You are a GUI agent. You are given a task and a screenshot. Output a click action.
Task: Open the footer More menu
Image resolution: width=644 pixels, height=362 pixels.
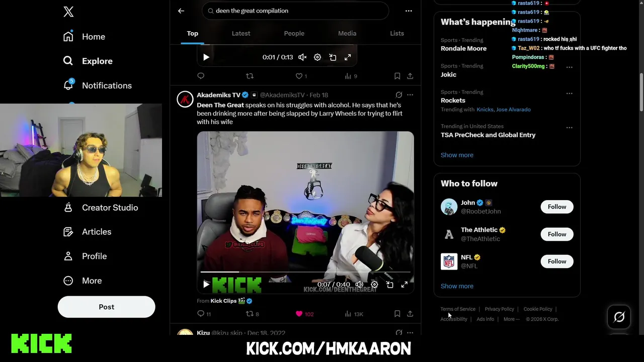point(511,319)
